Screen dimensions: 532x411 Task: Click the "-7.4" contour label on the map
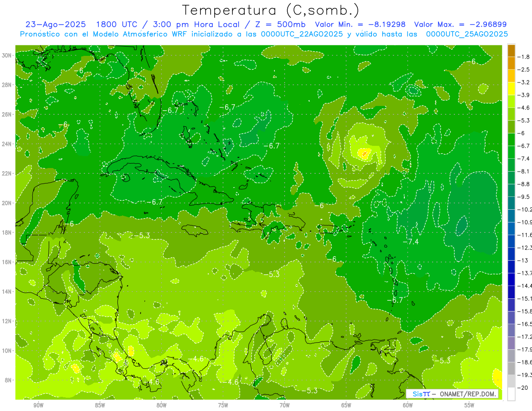[411, 241]
